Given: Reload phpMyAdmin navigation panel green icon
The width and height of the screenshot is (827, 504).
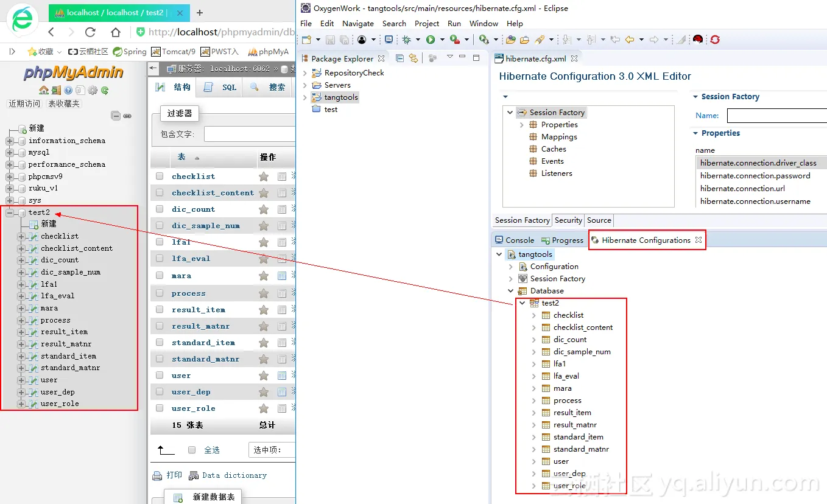Looking at the screenshot, I should point(105,90).
